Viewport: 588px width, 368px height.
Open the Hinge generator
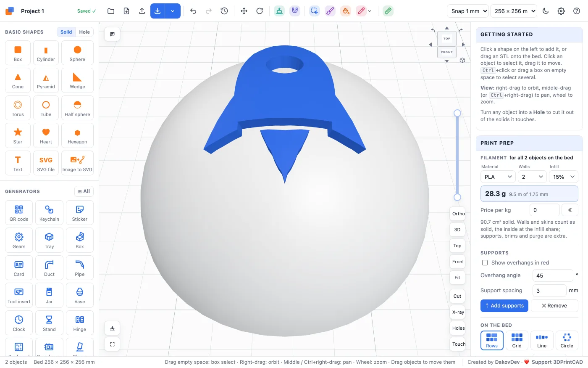[x=80, y=323]
